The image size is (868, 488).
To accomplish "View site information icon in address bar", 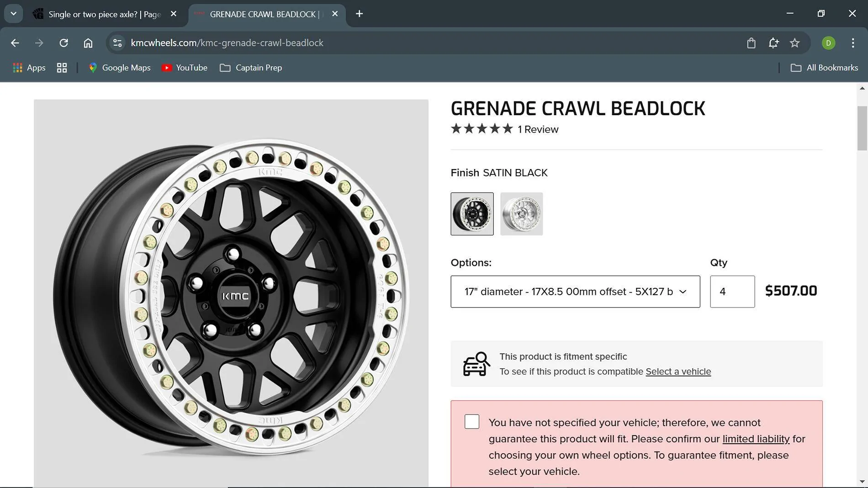I will 117,43.
